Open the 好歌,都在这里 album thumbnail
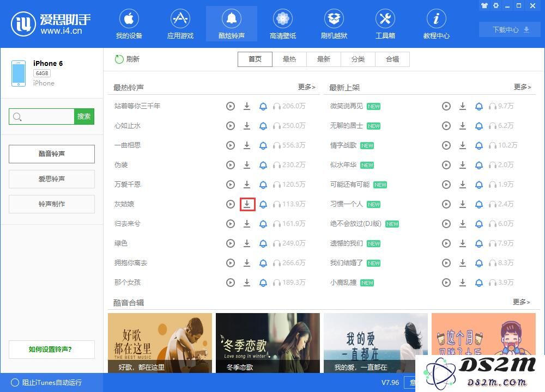 [160, 343]
